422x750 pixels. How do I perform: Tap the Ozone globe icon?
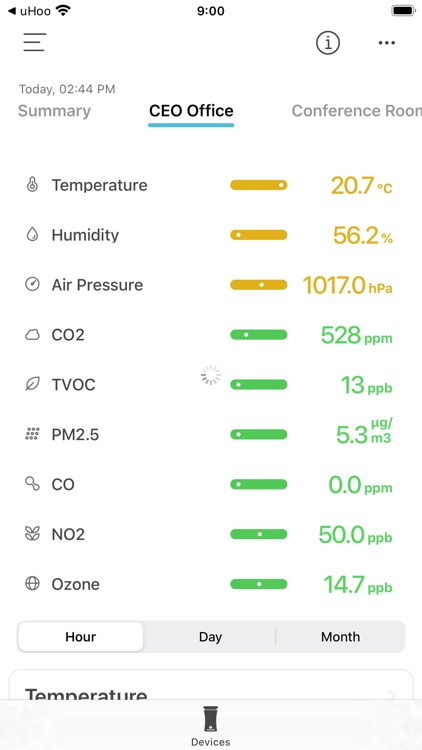tap(32, 584)
